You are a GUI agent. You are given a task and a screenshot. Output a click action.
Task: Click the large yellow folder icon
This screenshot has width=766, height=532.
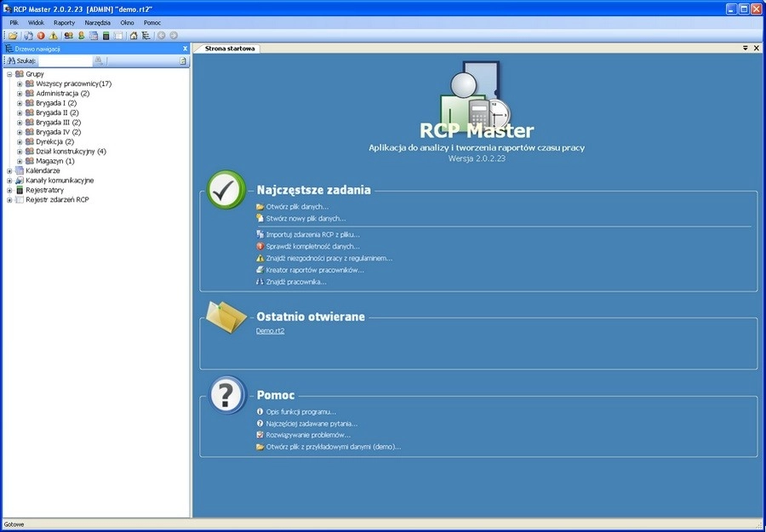(226, 317)
